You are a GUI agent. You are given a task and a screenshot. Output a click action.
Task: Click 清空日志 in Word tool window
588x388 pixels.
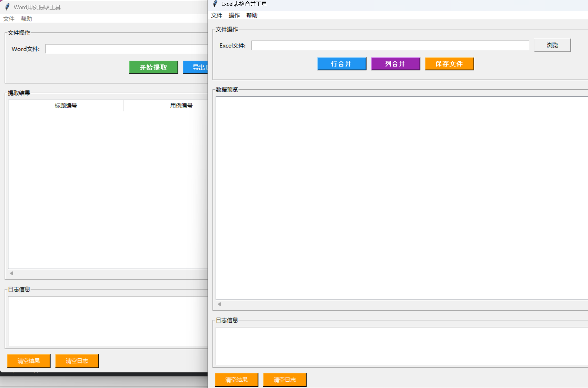point(77,361)
